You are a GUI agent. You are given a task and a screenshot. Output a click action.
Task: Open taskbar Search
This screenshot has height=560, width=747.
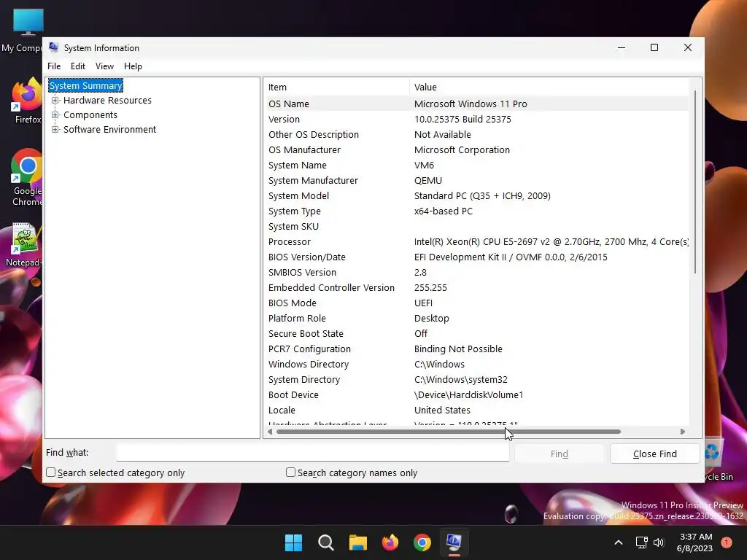click(326, 542)
